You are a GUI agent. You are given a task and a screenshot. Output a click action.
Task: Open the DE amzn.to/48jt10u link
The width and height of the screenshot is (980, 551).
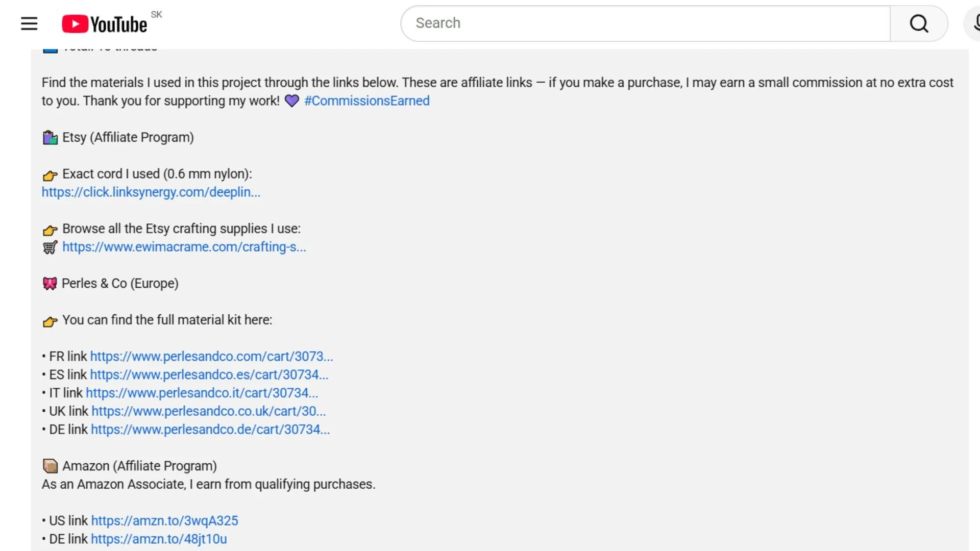(159, 539)
